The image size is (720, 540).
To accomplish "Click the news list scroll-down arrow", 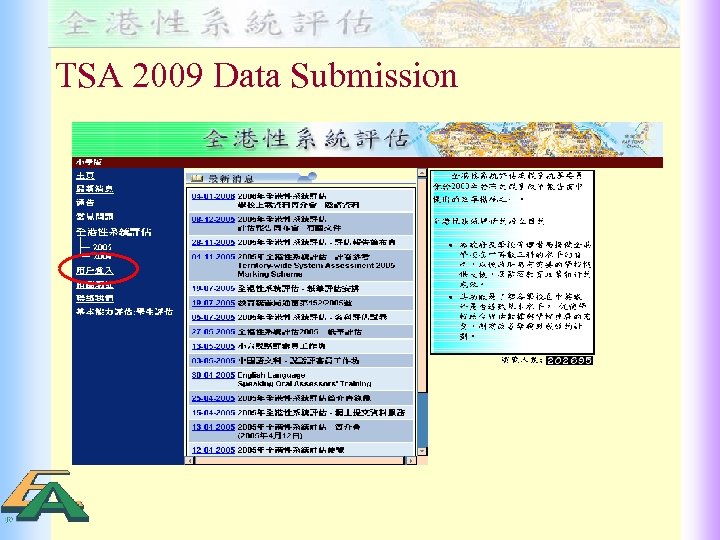I will pos(422,451).
